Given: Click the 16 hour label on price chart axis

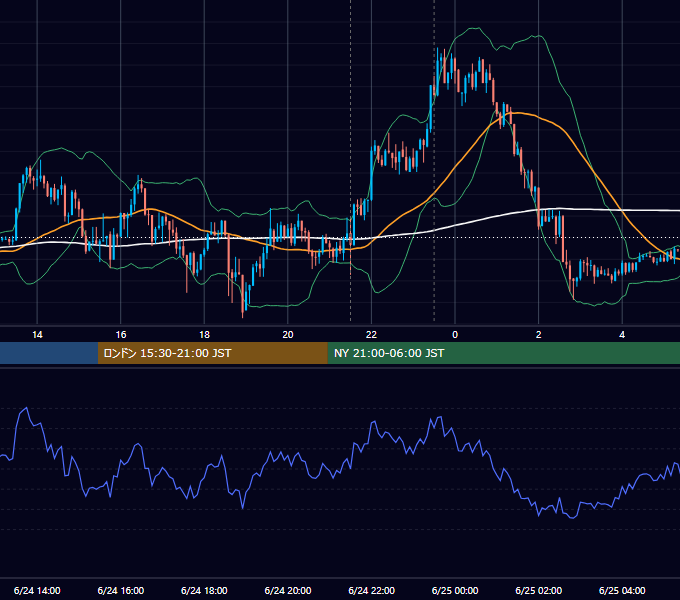Looking at the screenshot, I should click(121, 335).
